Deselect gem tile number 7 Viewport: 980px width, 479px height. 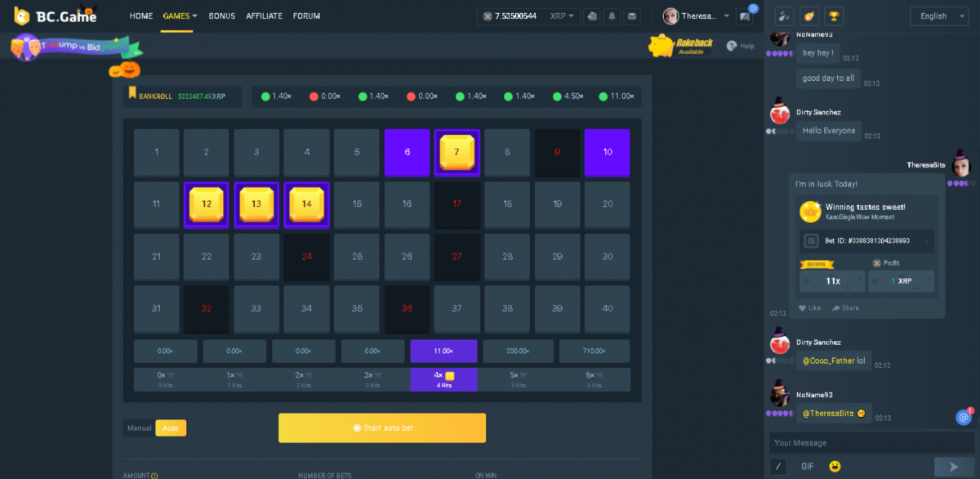457,152
